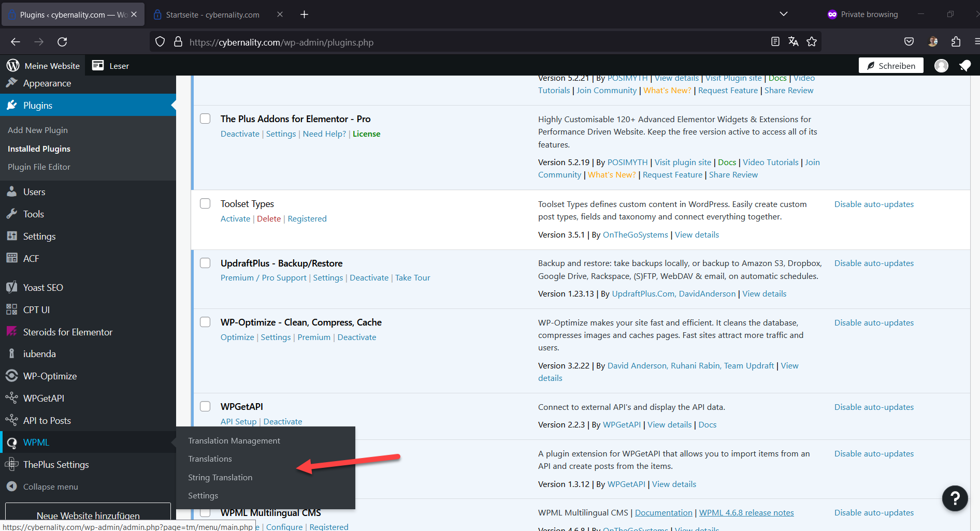The image size is (980, 531).
Task: Click the Schreiben button
Action: coord(891,66)
